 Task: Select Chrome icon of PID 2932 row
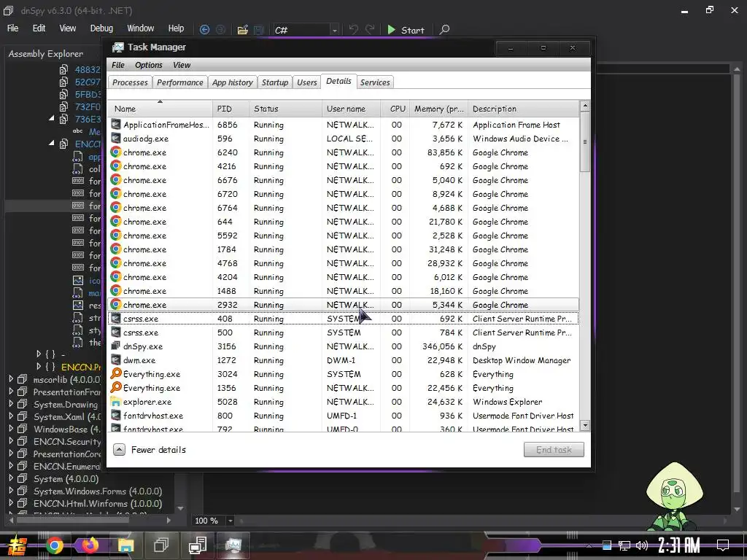(116, 304)
